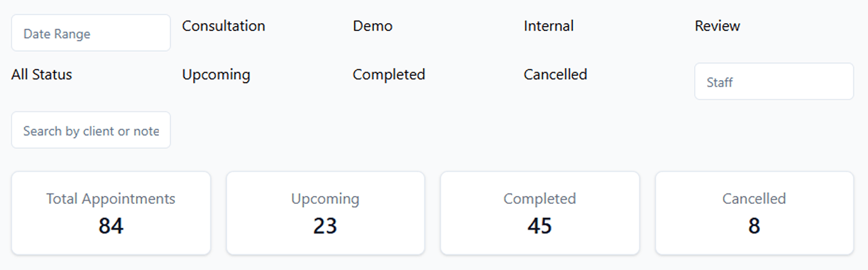This screenshot has height=270, width=868.
Task: Click the Completed summary card label
Action: point(539,198)
